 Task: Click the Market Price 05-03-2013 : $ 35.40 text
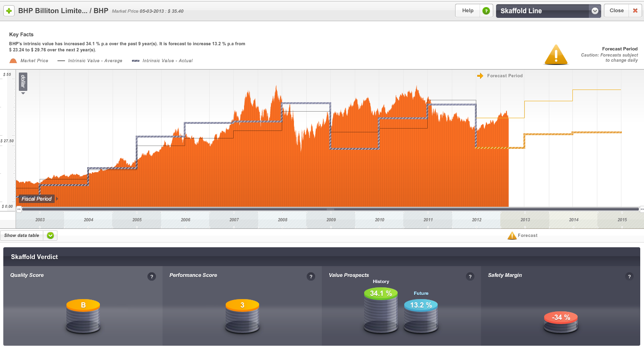pos(147,11)
